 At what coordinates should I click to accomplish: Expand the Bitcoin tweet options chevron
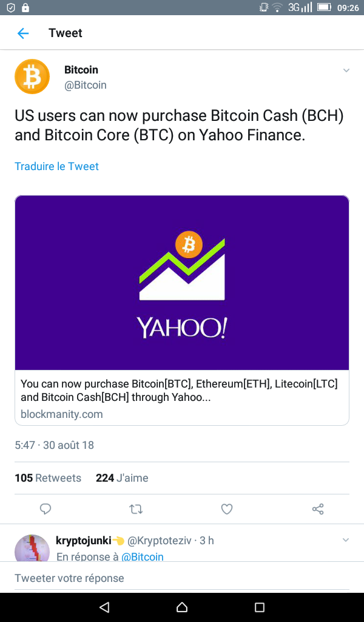(x=346, y=70)
